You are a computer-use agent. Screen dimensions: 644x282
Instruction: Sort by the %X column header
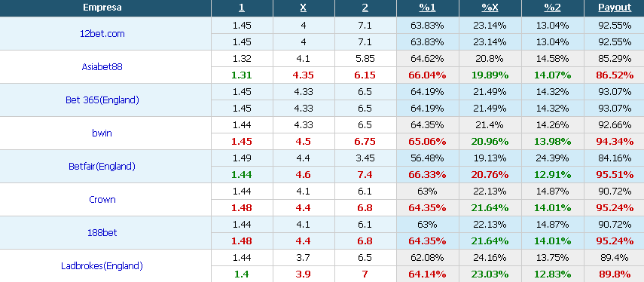click(x=490, y=8)
